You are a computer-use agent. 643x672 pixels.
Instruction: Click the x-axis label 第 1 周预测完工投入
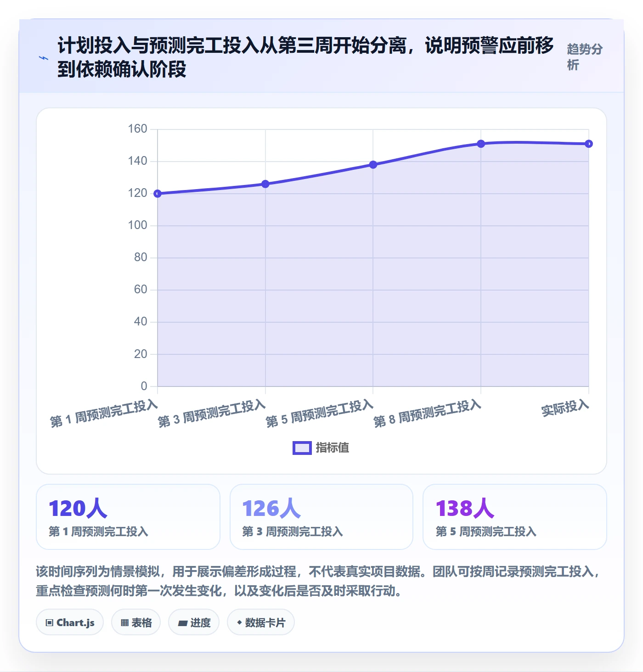tap(104, 414)
